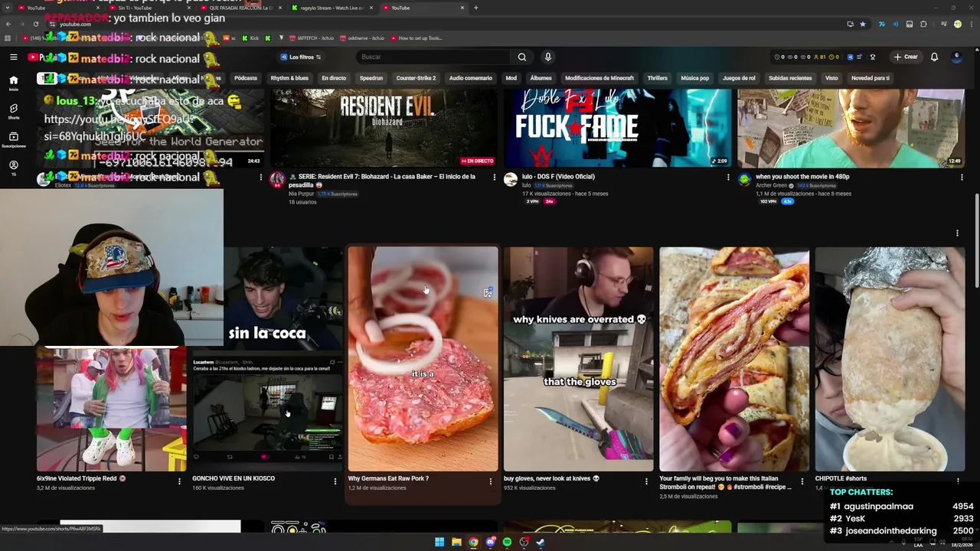The height and width of the screenshot is (551, 980).
Task: Open options for 6ix9ine Violated Trippie Redd short
Action: (179, 481)
